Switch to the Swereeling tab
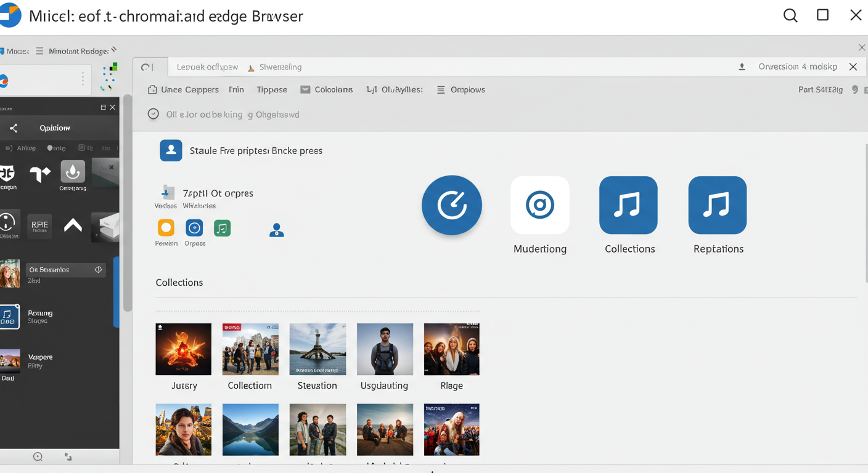Image resolution: width=868 pixels, height=473 pixels. (x=275, y=67)
